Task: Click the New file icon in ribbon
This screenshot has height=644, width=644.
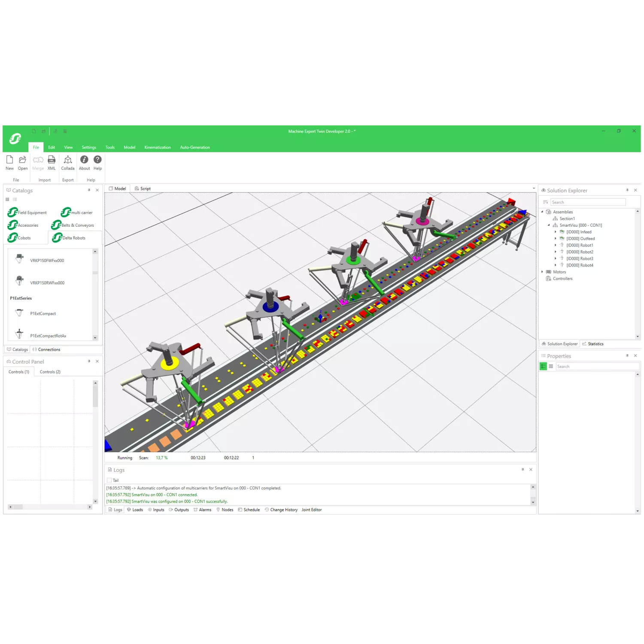Action: click(x=9, y=160)
